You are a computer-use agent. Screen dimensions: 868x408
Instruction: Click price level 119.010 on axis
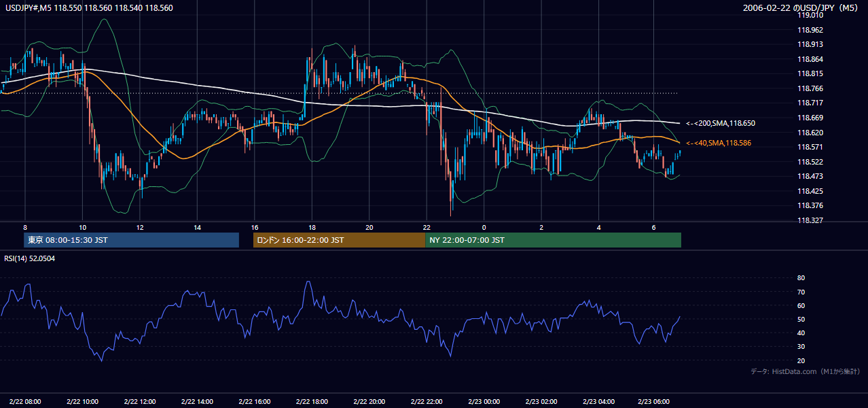tap(810, 15)
